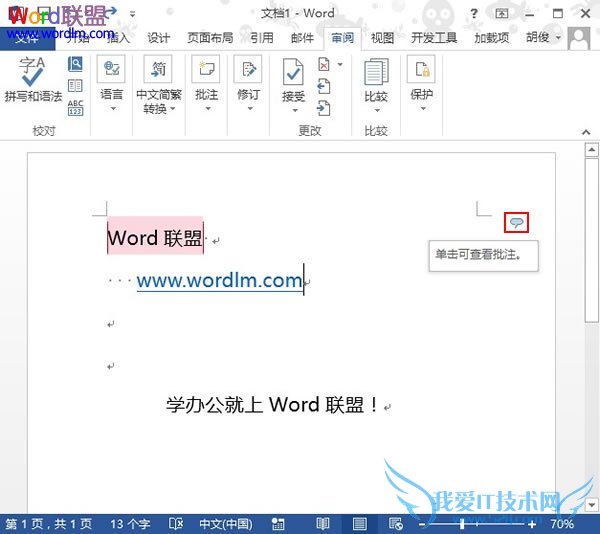
Task: Open the Chinese Simplified/Traditional conversion button
Action: coord(158,84)
